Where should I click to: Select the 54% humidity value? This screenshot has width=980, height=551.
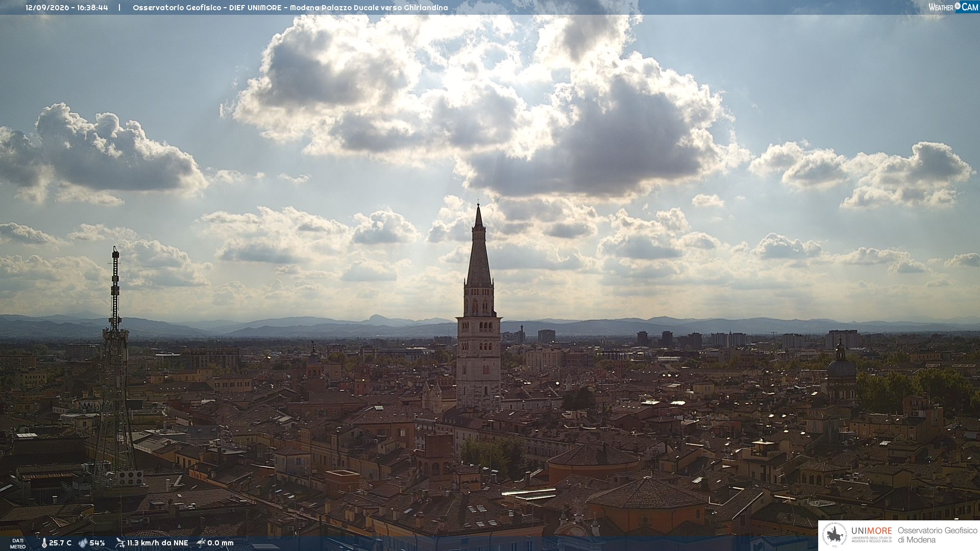pyautogui.click(x=97, y=543)
